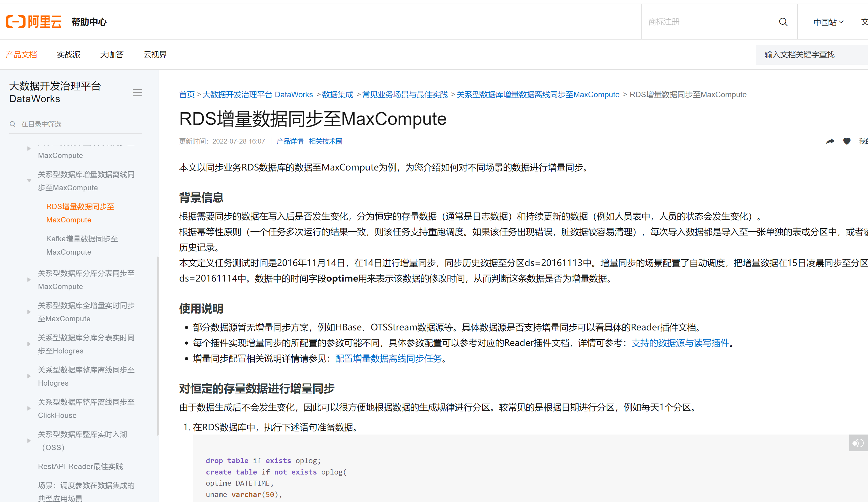868x502 pixels.
Task: Click the 更新时间 2022-07-28 16:07 text
Action: [222, 141]
